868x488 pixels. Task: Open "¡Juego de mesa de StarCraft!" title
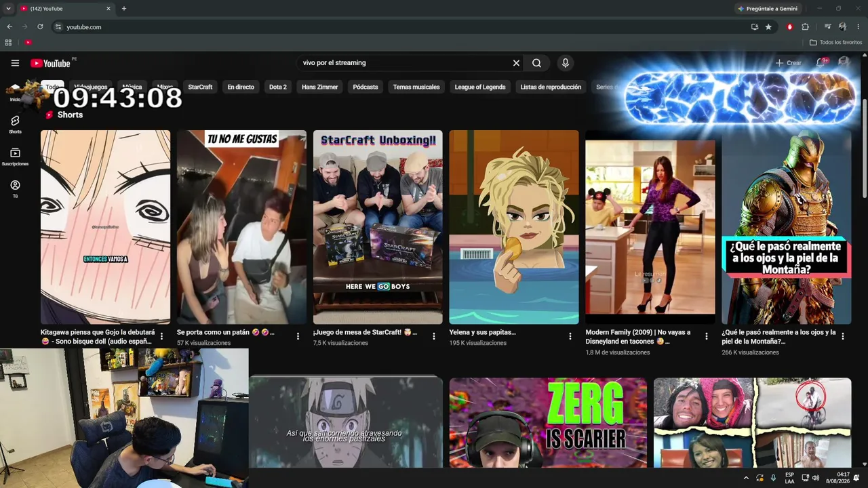coord(365,333)
